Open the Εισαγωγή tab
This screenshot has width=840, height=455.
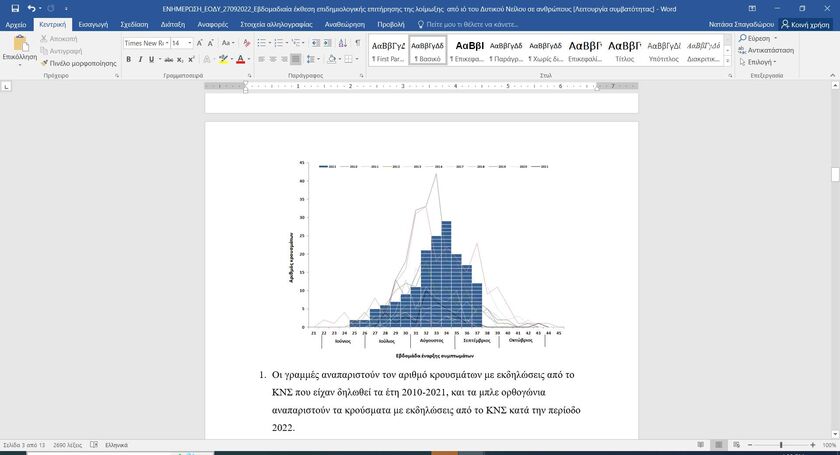(93, 23)
